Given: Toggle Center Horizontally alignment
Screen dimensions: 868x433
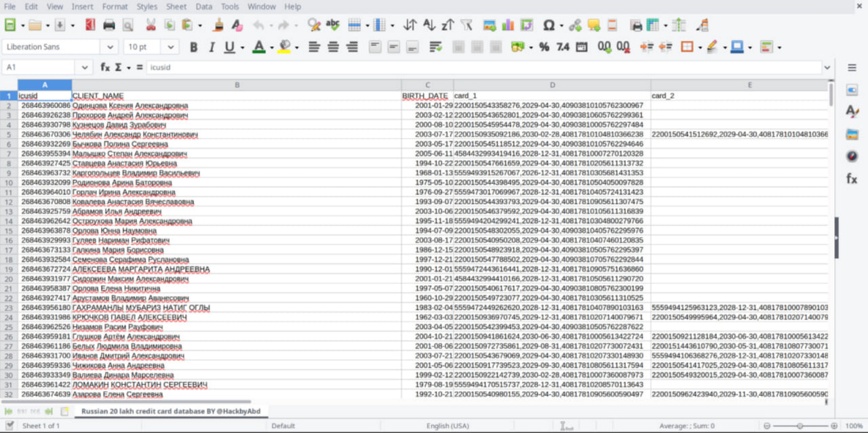Looking at the screenshot, I should pyautogui.click(x=333, y=47).
